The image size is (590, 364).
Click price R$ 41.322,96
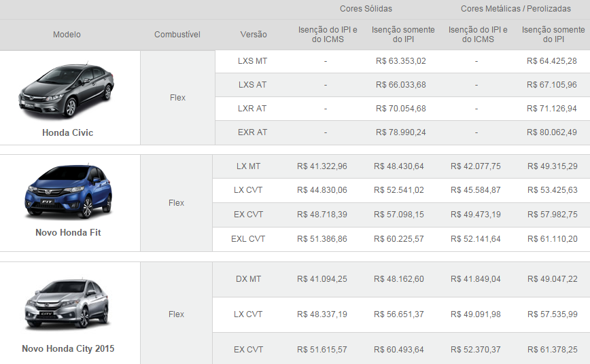(322, 166)
